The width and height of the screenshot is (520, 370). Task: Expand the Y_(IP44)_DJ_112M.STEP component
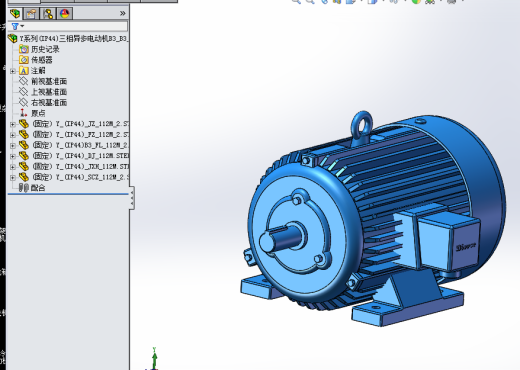click(x=13, y=156)
